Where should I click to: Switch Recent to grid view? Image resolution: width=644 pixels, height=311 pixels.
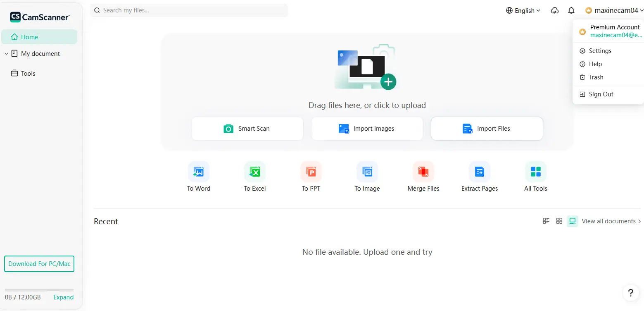tap(559, 221)
